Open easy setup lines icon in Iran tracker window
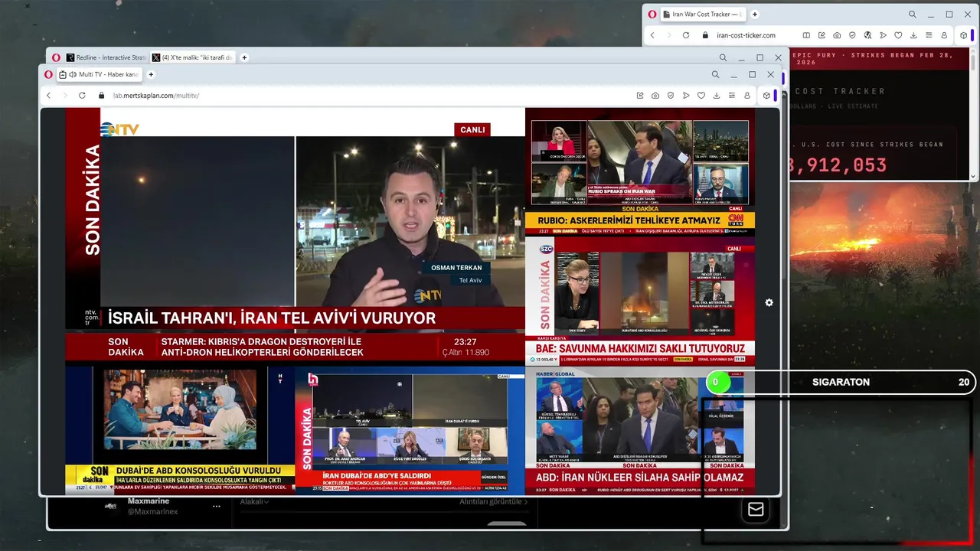The image size is (980, 551). 929,35
